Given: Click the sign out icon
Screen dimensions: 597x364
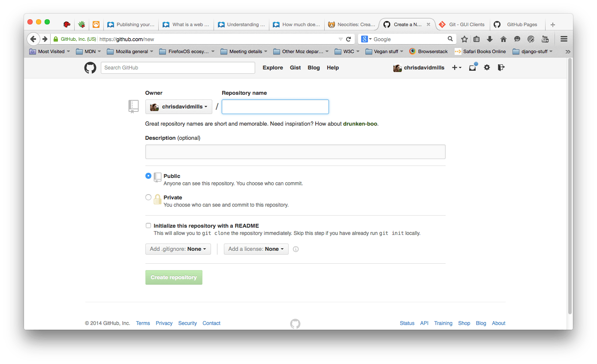Looking at the screenshot, I should (x=501, y=67).
